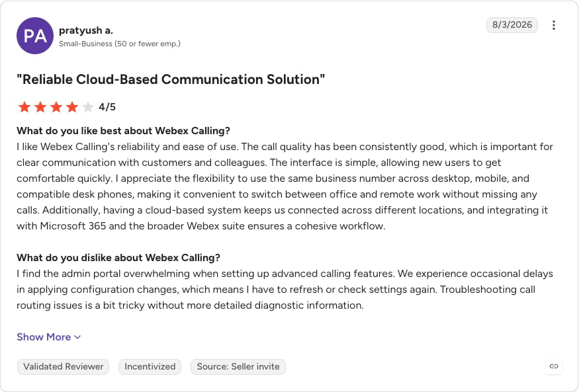
Task: Open reviewer profile pratyush a.
Action: pos(86,30)
